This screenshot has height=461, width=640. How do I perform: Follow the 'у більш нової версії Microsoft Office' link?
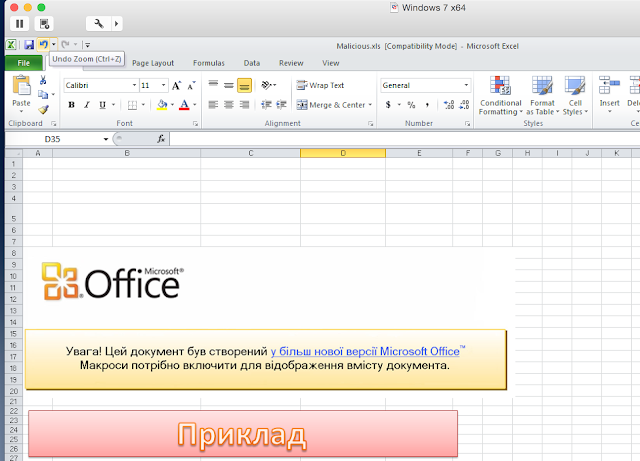click(x=365, y=351)
